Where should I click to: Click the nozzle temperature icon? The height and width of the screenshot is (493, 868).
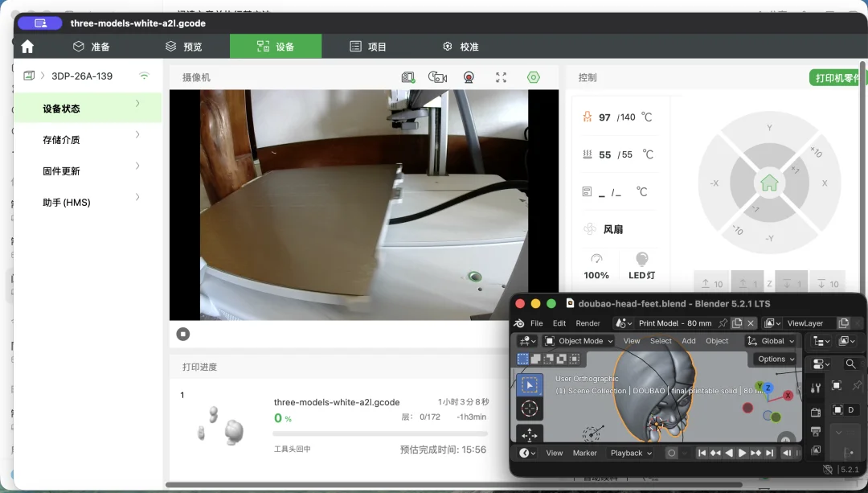coord(588,117)
